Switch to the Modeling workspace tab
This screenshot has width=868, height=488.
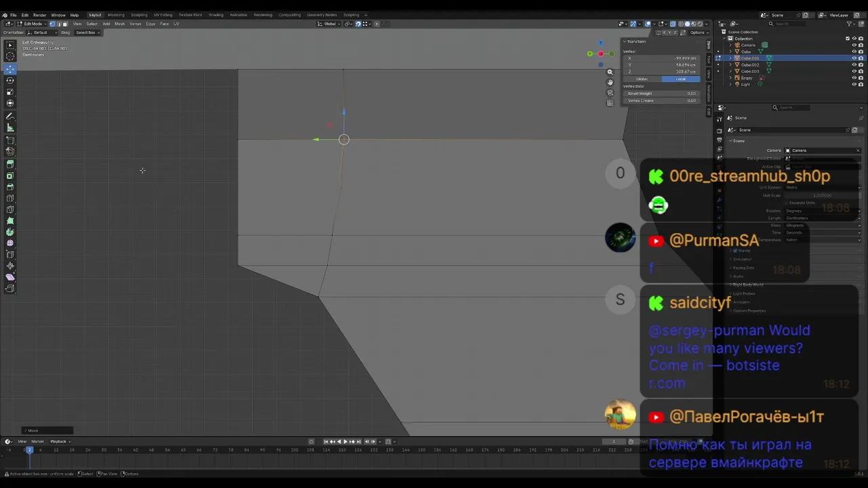(116, 15)
